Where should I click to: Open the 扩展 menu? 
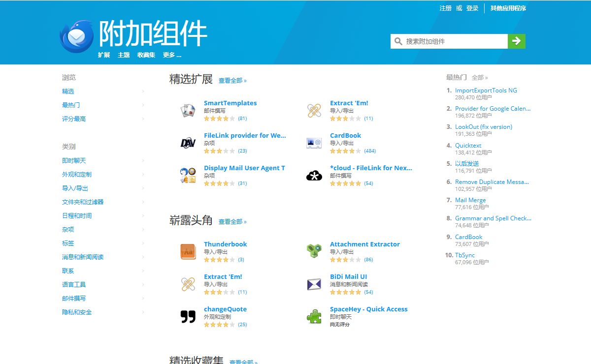104,55
